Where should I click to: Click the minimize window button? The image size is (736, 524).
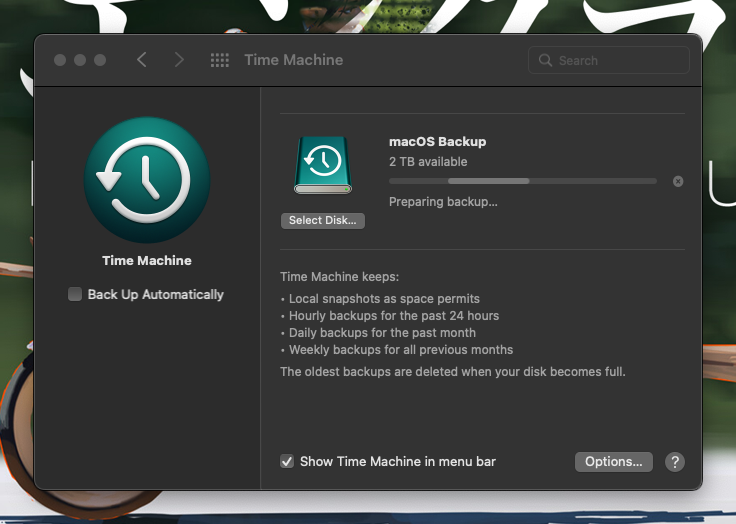click(80, 60)
